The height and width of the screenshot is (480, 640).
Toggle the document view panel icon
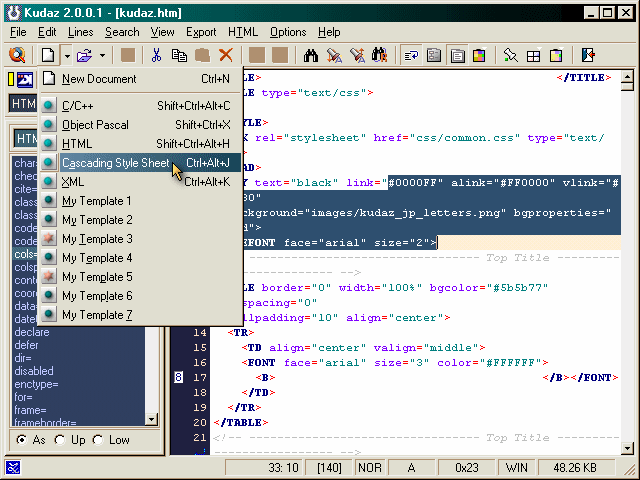[x=457, y=55]
